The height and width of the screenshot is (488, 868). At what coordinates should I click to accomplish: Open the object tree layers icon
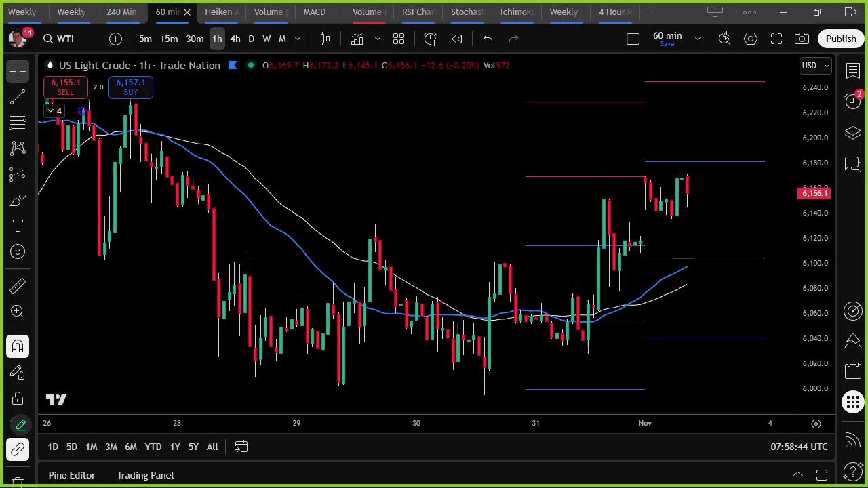click(x=853, y=133)
